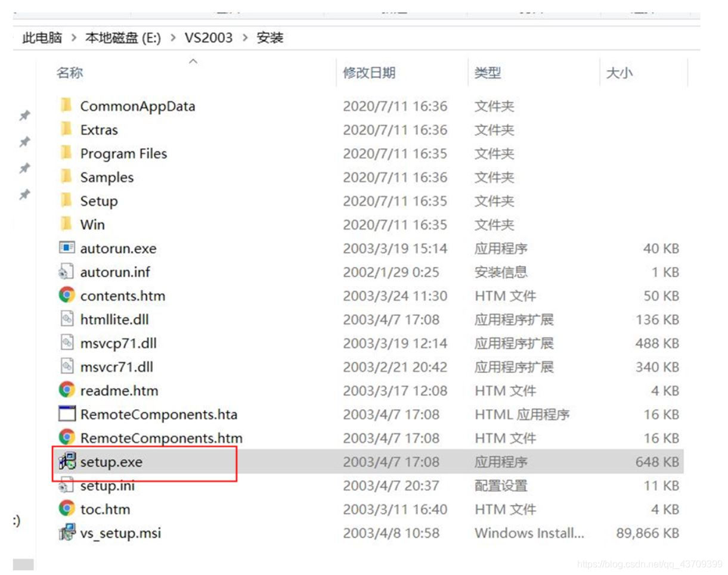Select the file name contents.htm
The image size is (728, 575).
123,296
